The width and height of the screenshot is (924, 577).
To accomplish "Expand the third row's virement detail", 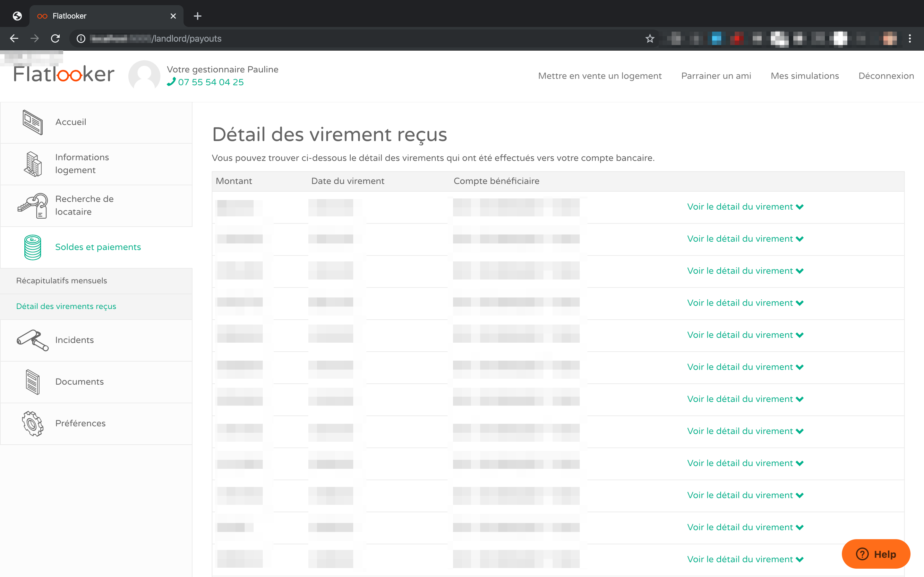I will 745,271.
